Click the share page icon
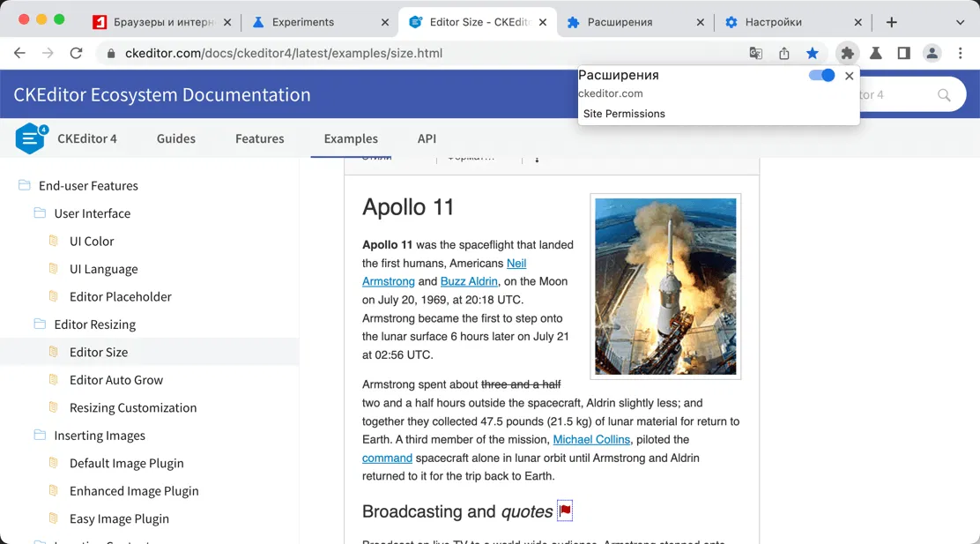Image resolution: width=980 pixels, height=544 pixels. pos(784,53)
